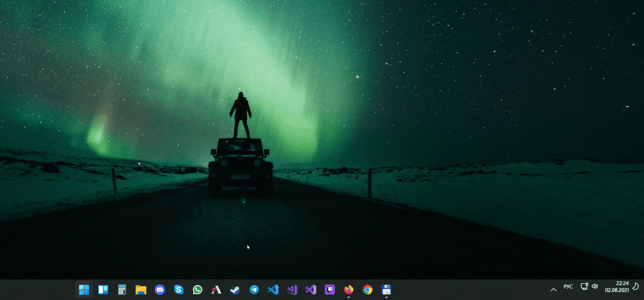The height and width of the screenshot is (300, 644).
Task: Launch Discord from the taskbar
Action: pyautogui.click(x=160, y=290)
